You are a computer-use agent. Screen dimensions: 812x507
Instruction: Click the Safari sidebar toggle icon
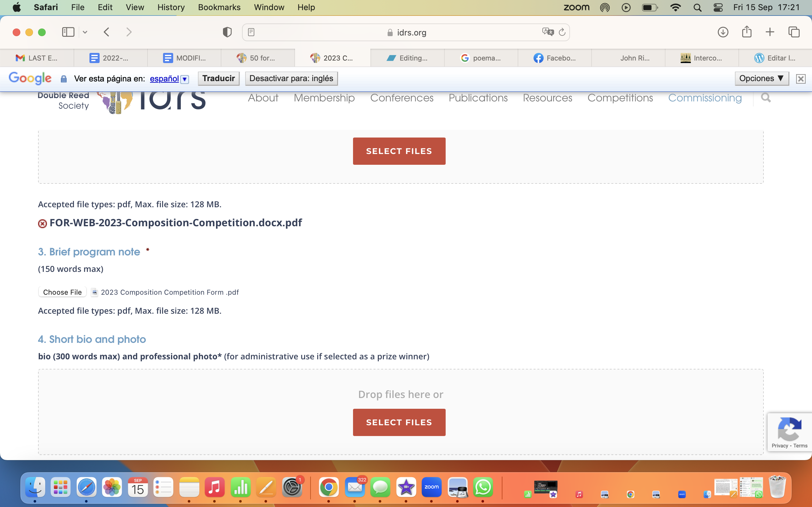(x=68, y=32)
